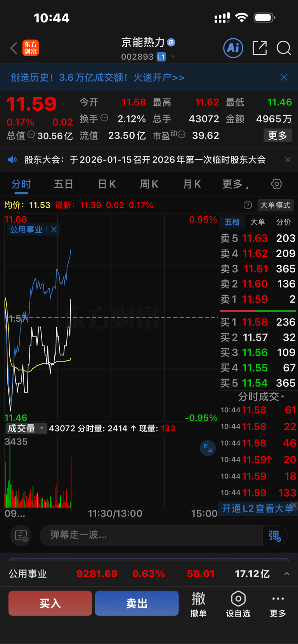Dismiss the 股东大会 notice
The width and height of the screenshot is (298, 644).
click(288, 160)
